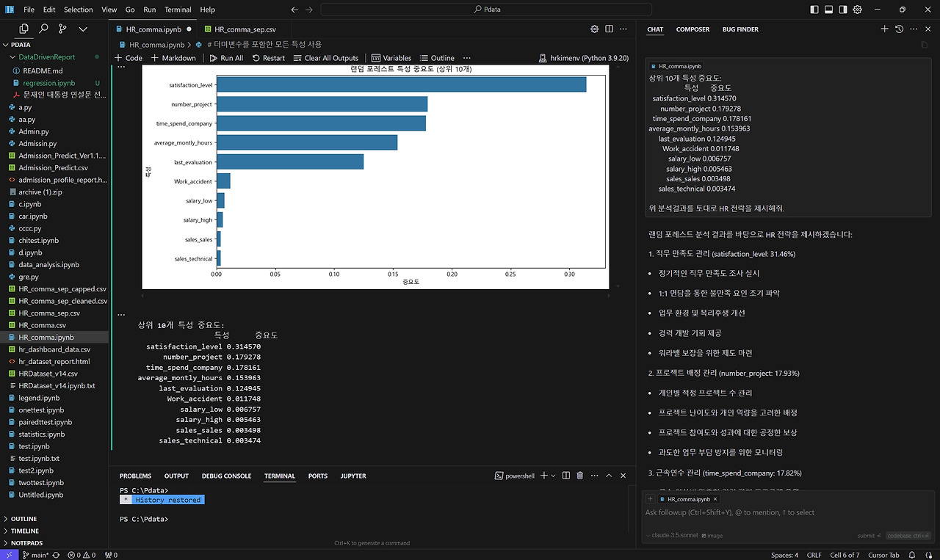Click the Ask followup input field
The height and width of the screenshot is (560, 940).
(x=786, y=512)
